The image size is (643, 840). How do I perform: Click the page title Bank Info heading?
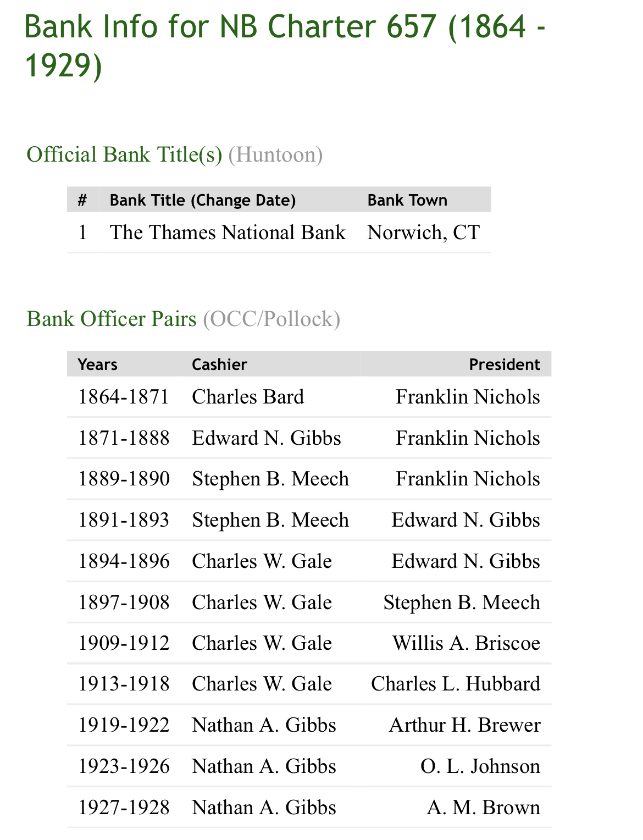click(x=285, y=46)
